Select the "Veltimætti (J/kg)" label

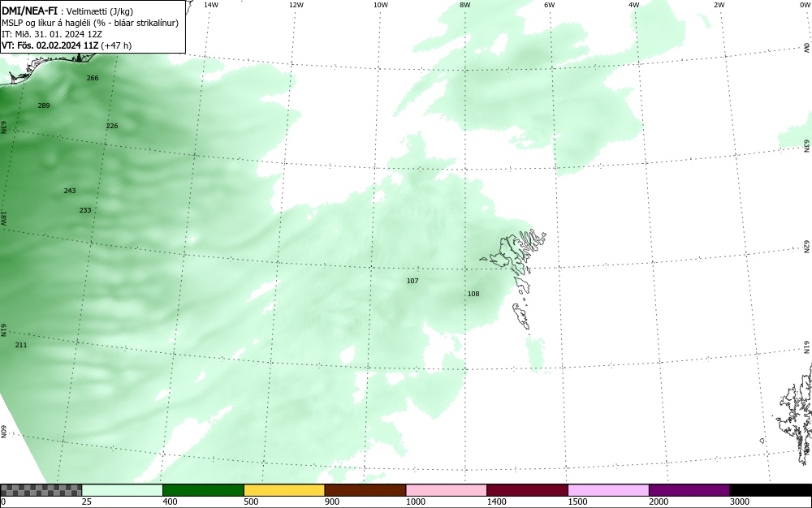pyautogui.click(x=100, y=11)
